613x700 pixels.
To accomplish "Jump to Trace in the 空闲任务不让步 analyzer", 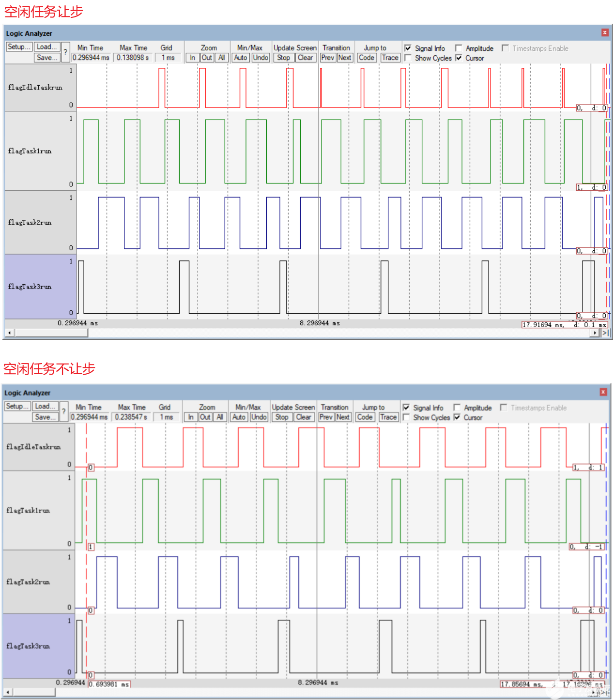I will tap(388, 417).
